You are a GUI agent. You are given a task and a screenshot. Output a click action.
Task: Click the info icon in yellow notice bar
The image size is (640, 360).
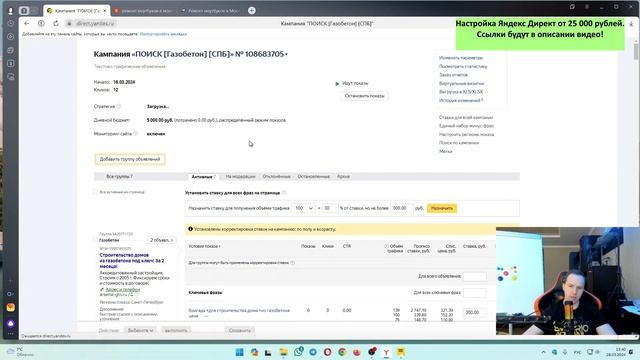click(x=190, y=229)
